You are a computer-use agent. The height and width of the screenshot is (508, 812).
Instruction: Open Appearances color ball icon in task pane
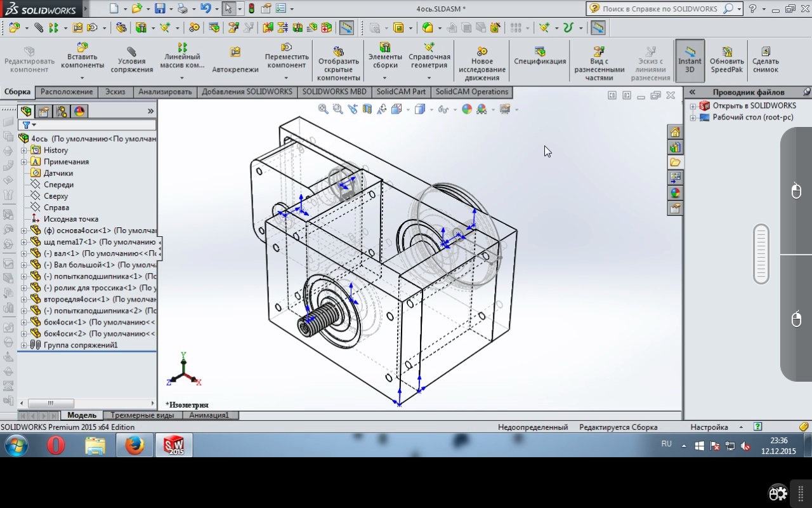[675, 193]
